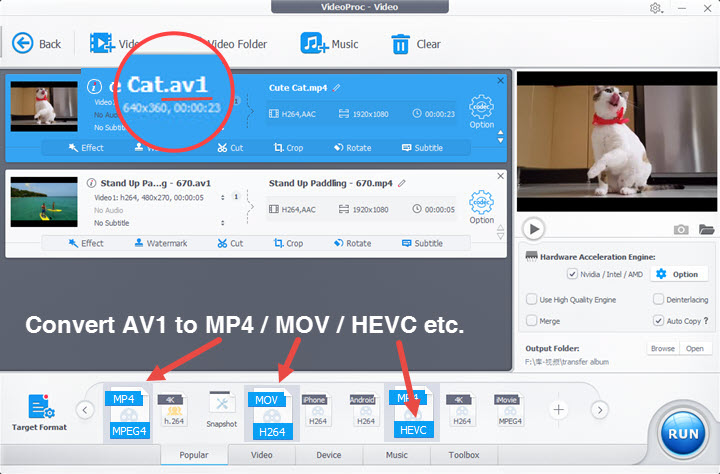Apply Effect to the Cute Cat video
This screenshot has width=720, height=474.
[86, 148]
